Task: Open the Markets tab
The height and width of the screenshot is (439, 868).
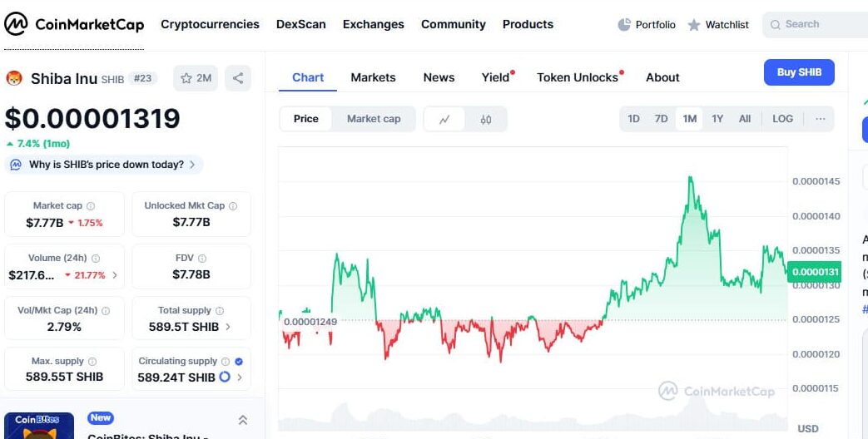Action: click(373, 77)
